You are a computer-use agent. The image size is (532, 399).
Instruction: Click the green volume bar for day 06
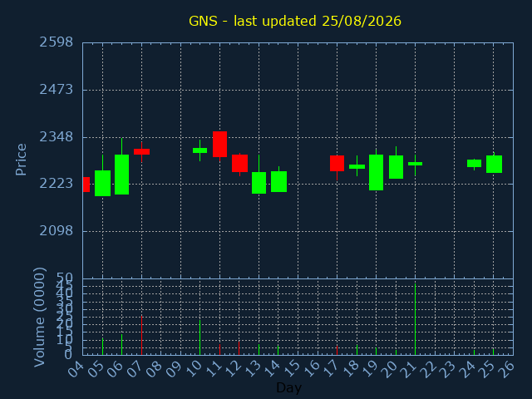tap(122, 345)
